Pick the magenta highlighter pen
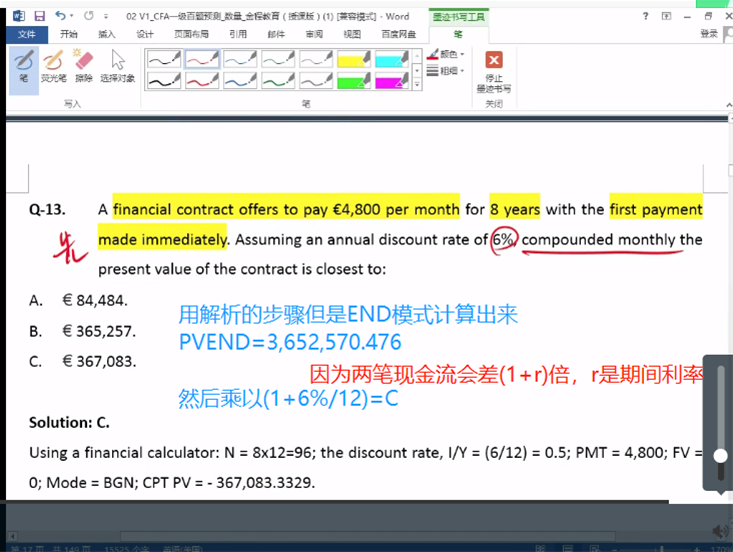 [392, 80]
